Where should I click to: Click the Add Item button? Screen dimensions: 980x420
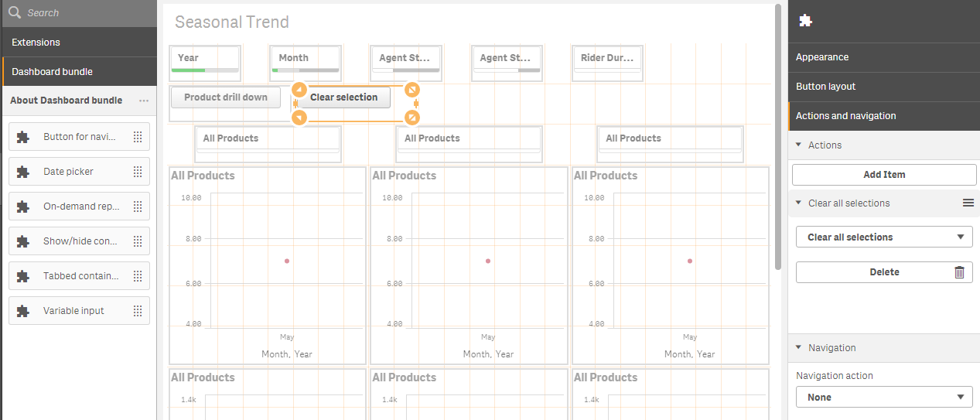tap(884, 175)
